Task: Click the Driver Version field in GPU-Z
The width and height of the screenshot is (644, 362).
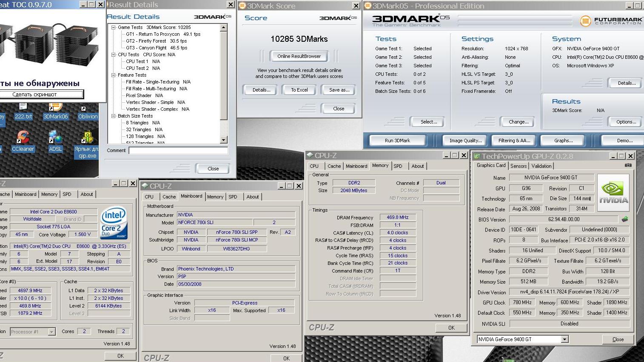Action: click(x=570, y=292)
